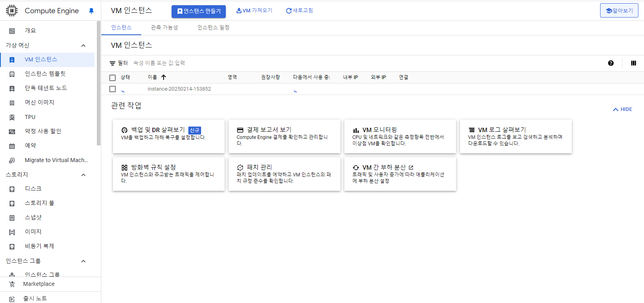Click the 인스턴스 템플릿 sidebar icon

(12, 74)
